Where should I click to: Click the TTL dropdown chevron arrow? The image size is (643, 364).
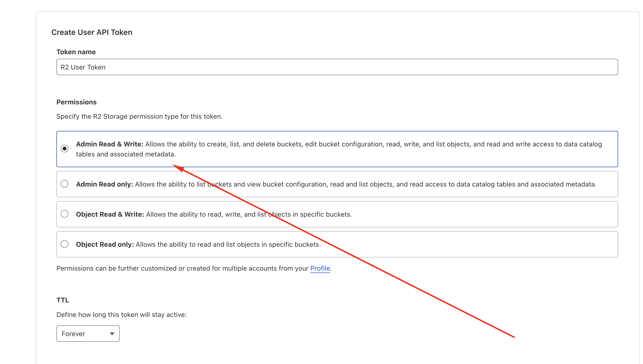(112, 333)
